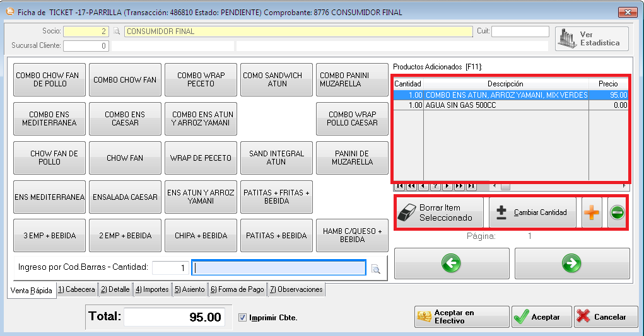Screen dimensions: 644x336
Task: Jump to last record in grid navigator
Action: (469, 187)
